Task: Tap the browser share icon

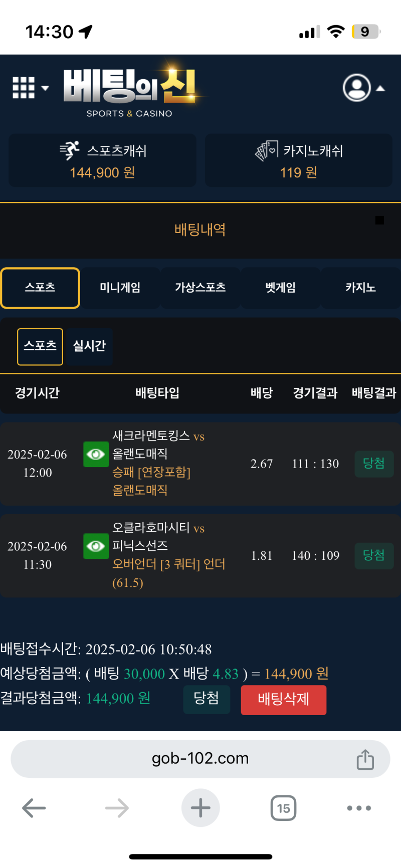Action: pyautogui.click(x=365, y=759)
